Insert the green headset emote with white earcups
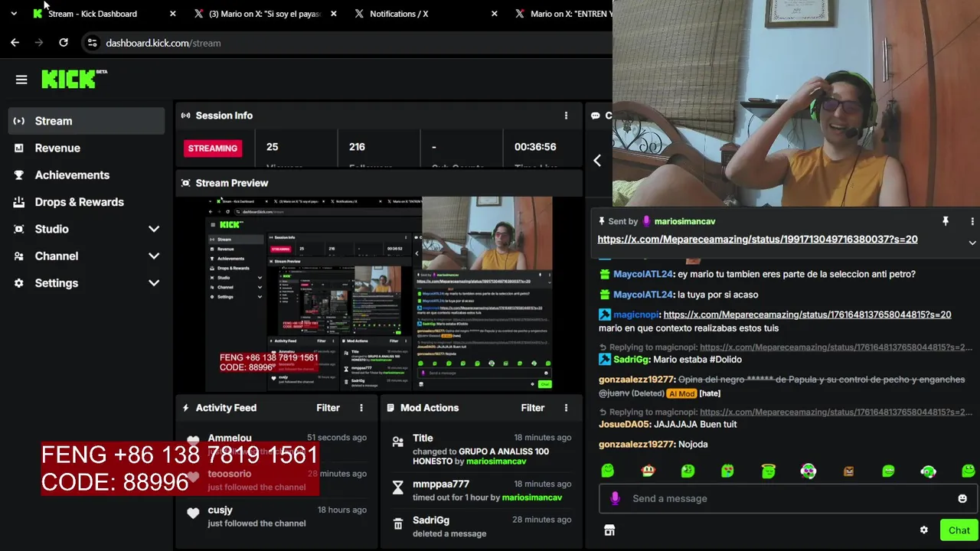980x551 pixels. [x=928, y=471]
